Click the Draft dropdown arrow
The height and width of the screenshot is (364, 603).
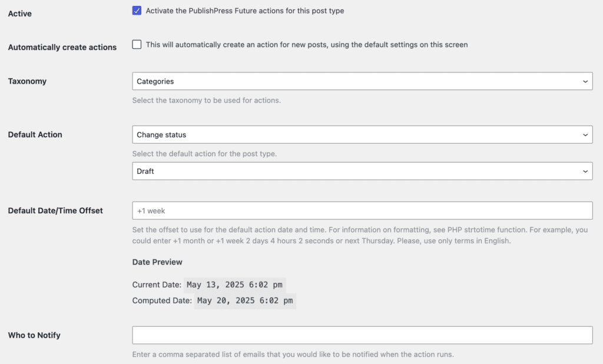click(x=585, y=171)
